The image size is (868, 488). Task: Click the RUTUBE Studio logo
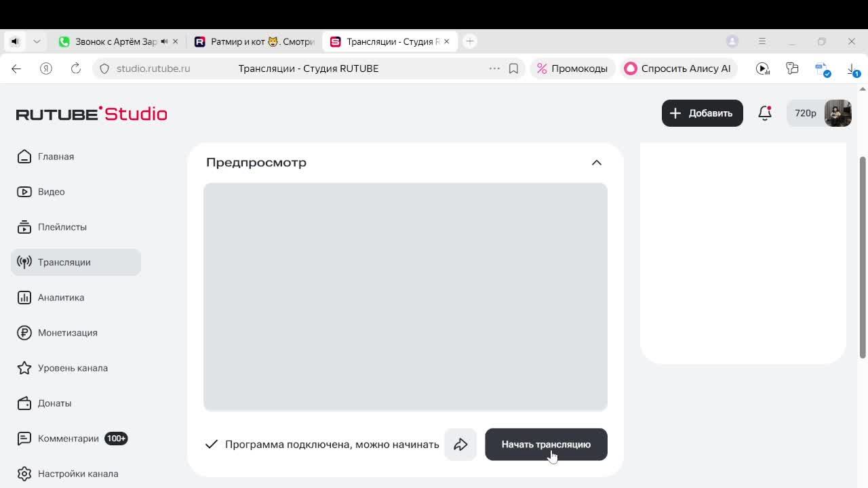point(92,114)
